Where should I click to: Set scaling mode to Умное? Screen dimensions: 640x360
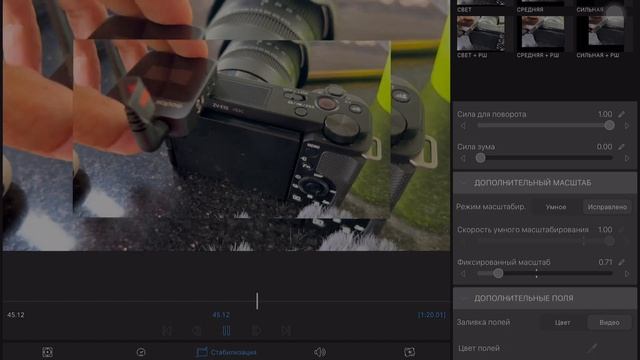pyautogui.click(x=556, y=207)
